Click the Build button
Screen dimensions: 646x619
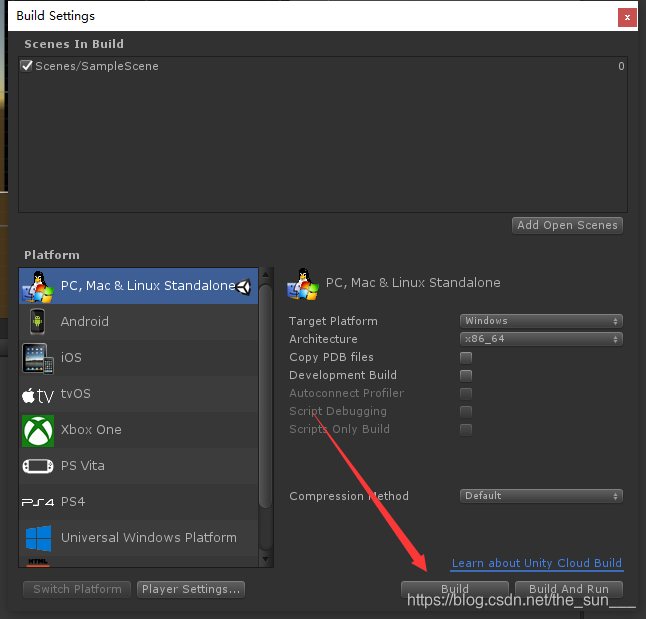455,589
